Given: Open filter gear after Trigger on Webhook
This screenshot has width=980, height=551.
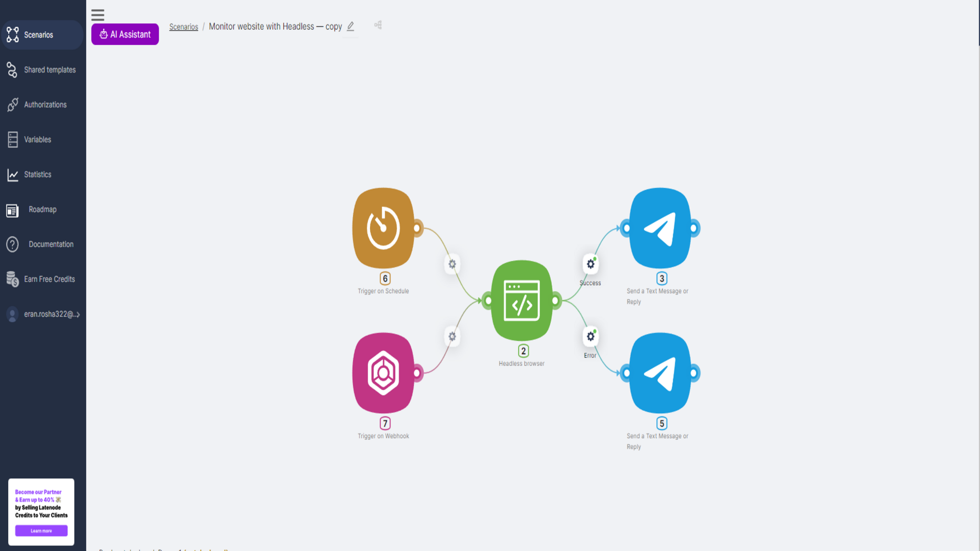Looking at the screenshot, I should (452, 337).
